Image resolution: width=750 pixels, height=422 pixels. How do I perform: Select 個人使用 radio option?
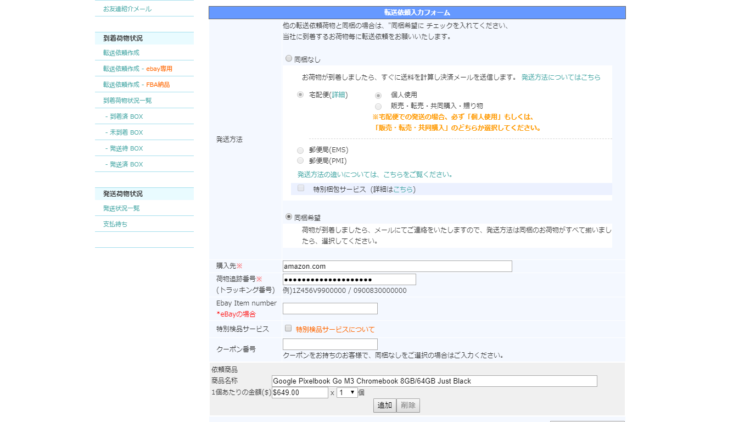click(378, 95)
